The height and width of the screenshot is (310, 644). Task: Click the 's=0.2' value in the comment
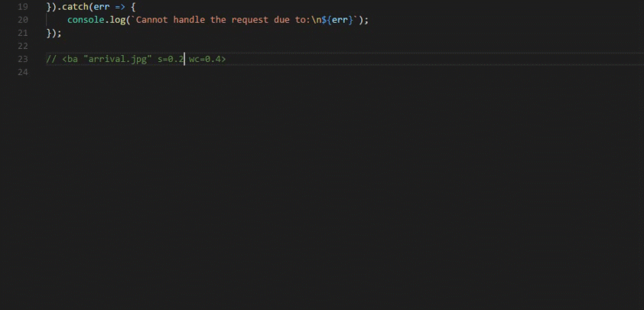coord(170,59)
